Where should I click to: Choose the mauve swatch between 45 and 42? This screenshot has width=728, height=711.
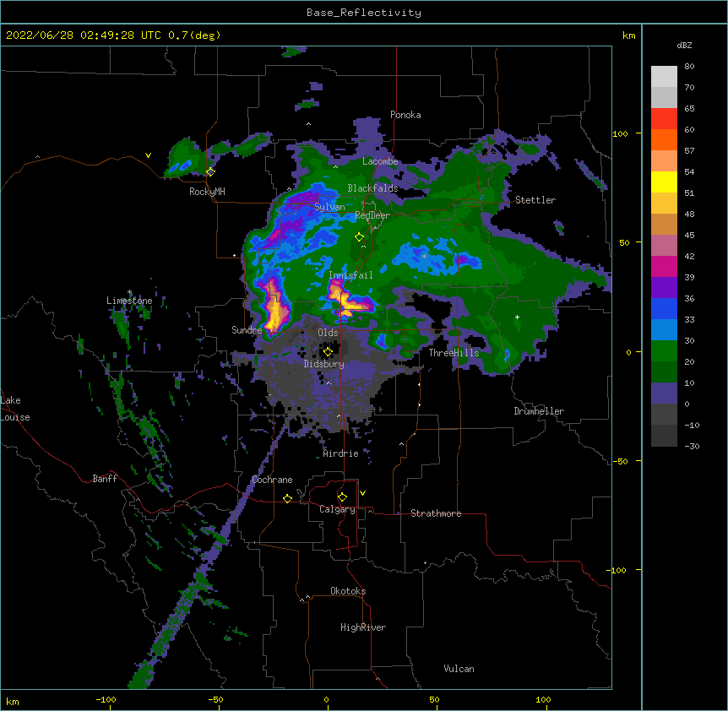coord(664,246)
